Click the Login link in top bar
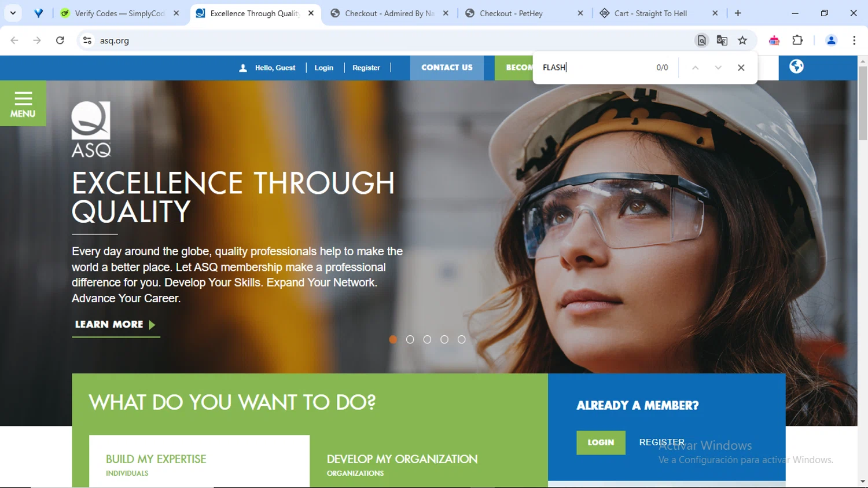Image resolution: width=868 pixels, height=488 pixels. [324, 68]
